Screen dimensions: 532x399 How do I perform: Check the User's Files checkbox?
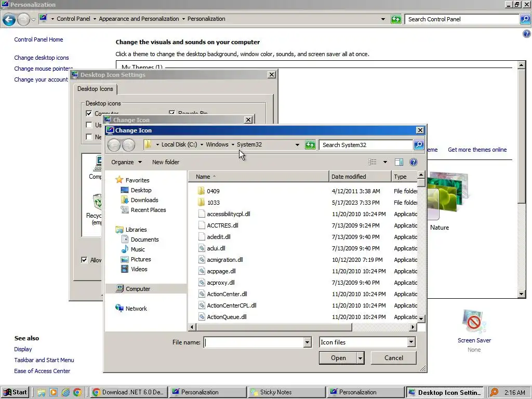89,125
